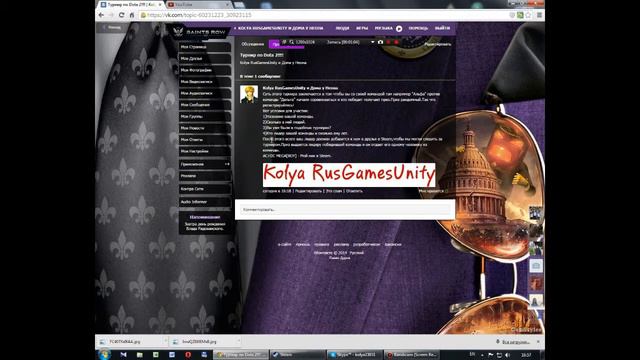The image size is (640, 360).
Task: Open Моя Страница in the sidebar
Action: click(205, 47)
